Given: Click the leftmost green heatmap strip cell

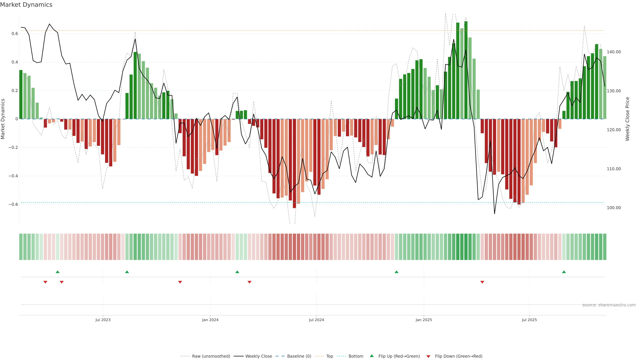Looking at the screenshot, I should pyautogui.click(x=21, y=247).
